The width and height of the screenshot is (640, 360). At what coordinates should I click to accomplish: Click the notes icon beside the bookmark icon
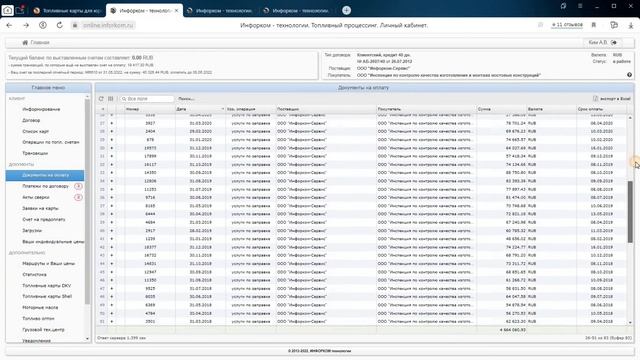pos(613,25)
